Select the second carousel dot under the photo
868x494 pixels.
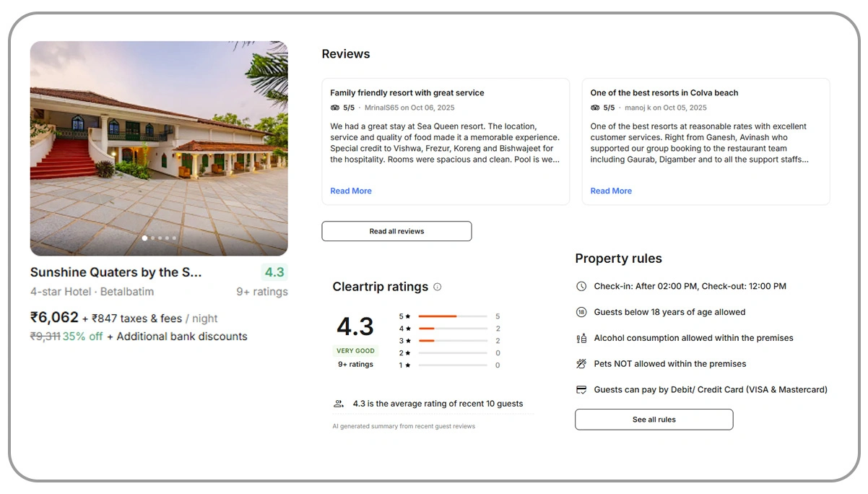tap(152, 238)
